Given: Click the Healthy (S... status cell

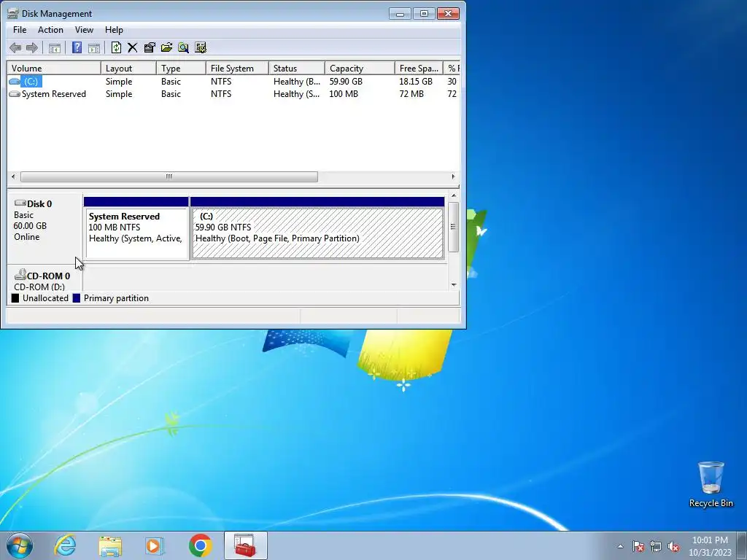Looking at the screenshot, I should (296, 94).
